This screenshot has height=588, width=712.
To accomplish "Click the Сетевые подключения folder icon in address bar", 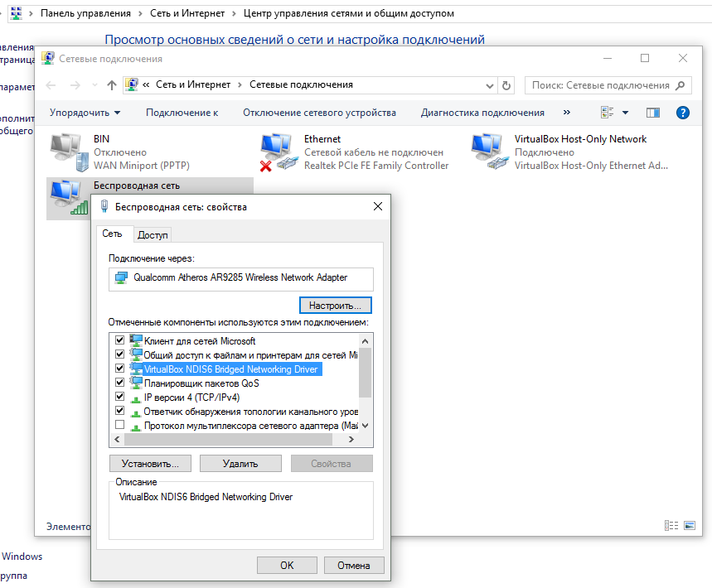I will point(132,84).
